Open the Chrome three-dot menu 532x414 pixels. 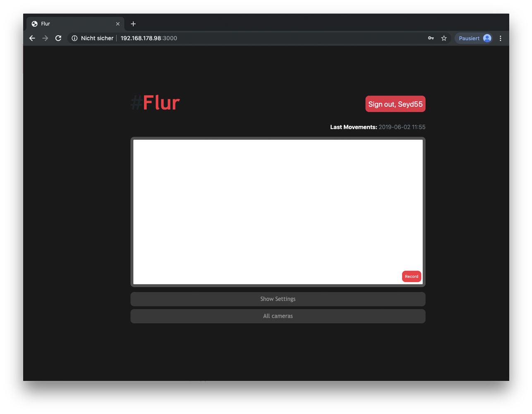pos(501,38)
